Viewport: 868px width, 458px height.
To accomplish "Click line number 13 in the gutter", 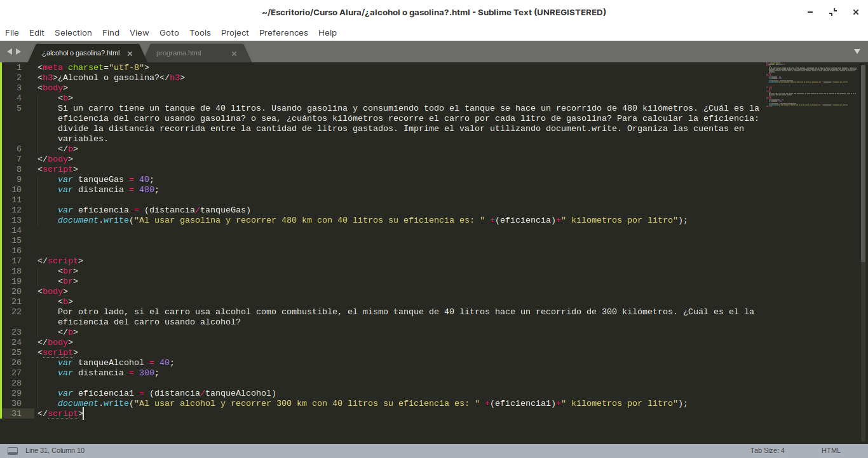I will click(17, 220).
